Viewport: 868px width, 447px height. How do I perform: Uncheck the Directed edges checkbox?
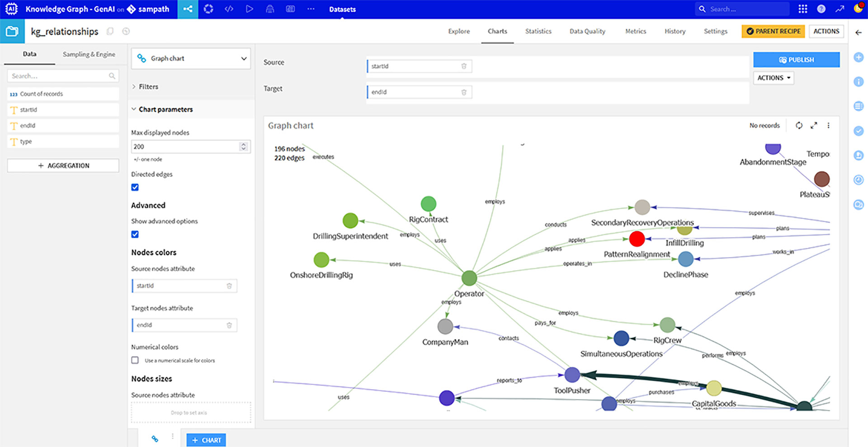pos(135,187)
